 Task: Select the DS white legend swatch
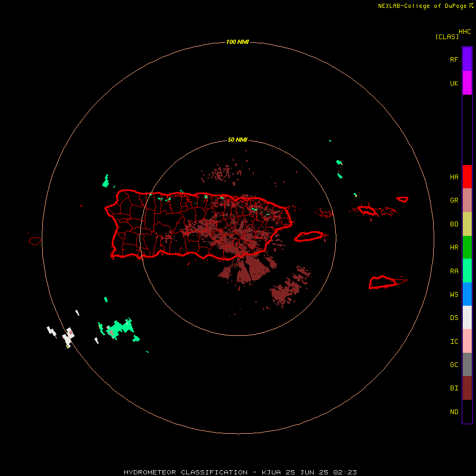click(467, 317)
